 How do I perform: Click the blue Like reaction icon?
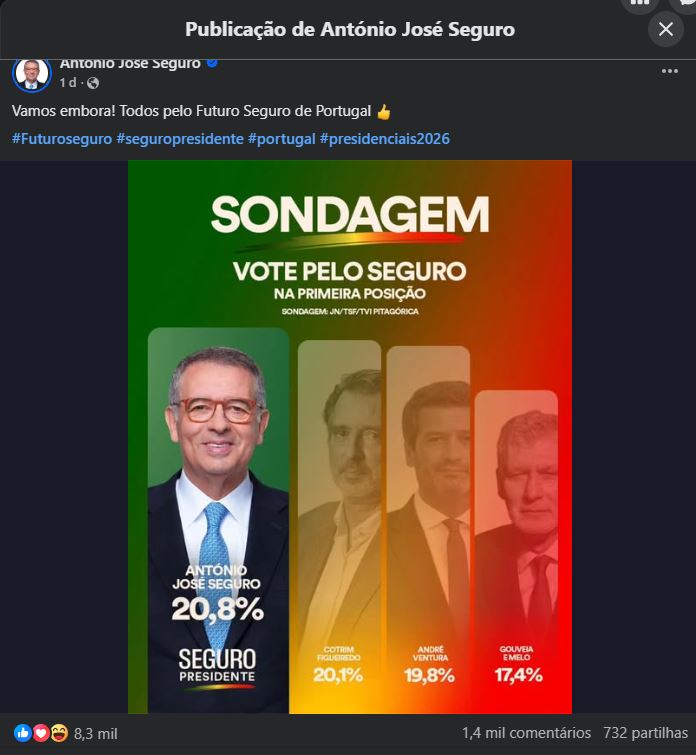(x=23, y=733)
